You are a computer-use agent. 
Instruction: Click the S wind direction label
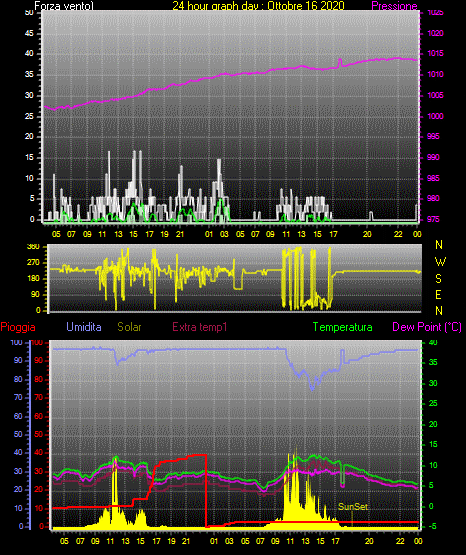(x=438, y=279)
